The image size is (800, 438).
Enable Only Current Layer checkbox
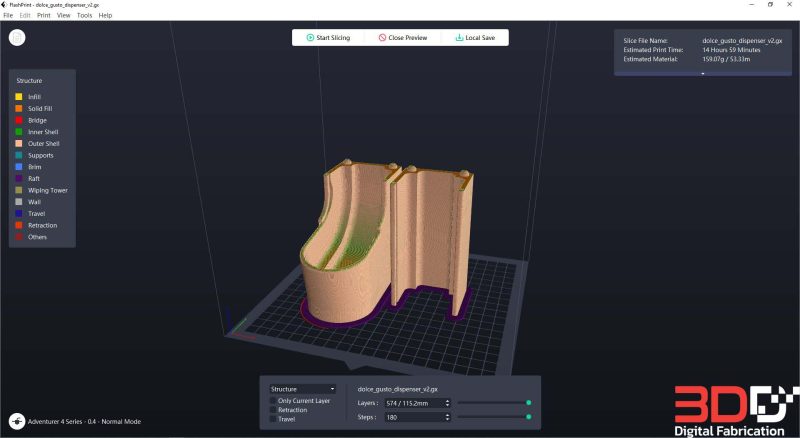(273, 401)
